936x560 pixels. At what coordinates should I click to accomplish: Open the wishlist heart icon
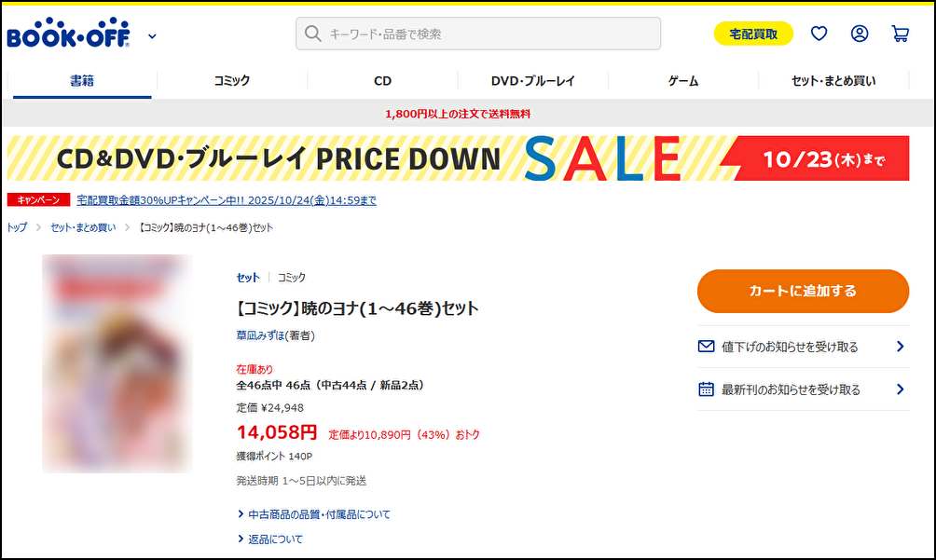point(819,34)
